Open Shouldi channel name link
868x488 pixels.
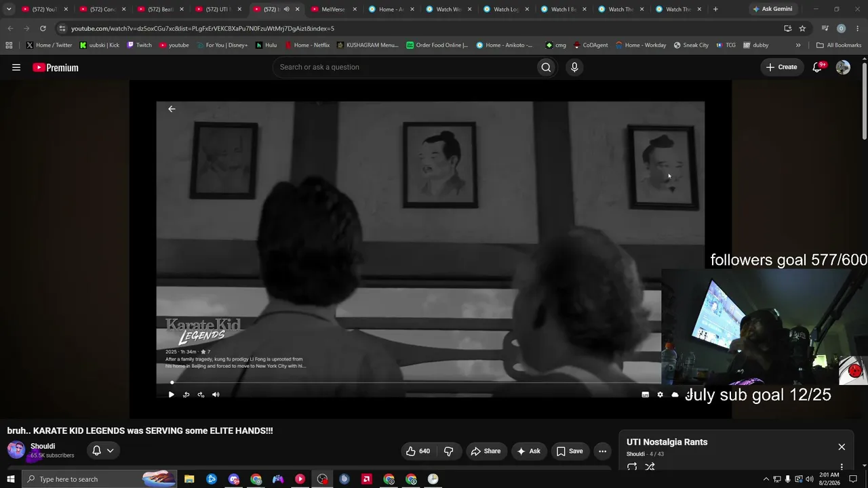tap(43, 447)
